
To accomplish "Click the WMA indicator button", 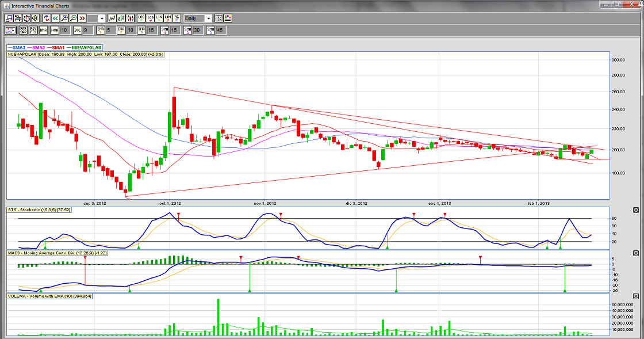I will coord(54,30).
